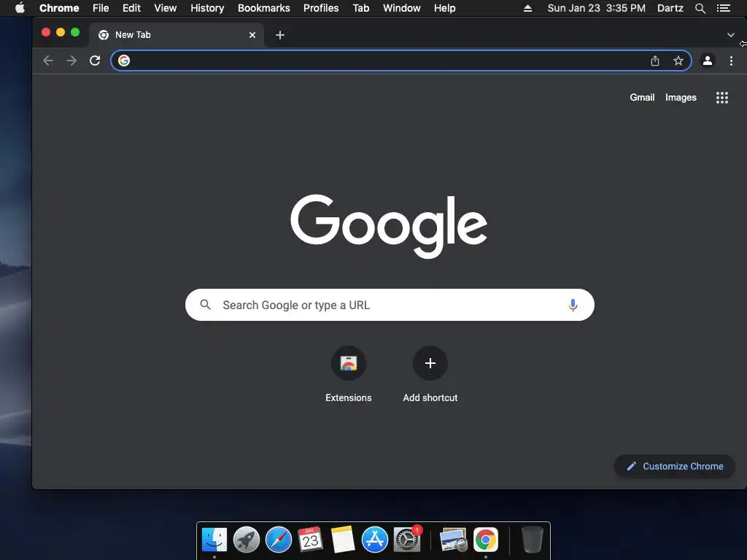Click the back navigation arrow
Image resolution: width=747 pixels, height=560 pixels.
[48, 61]
